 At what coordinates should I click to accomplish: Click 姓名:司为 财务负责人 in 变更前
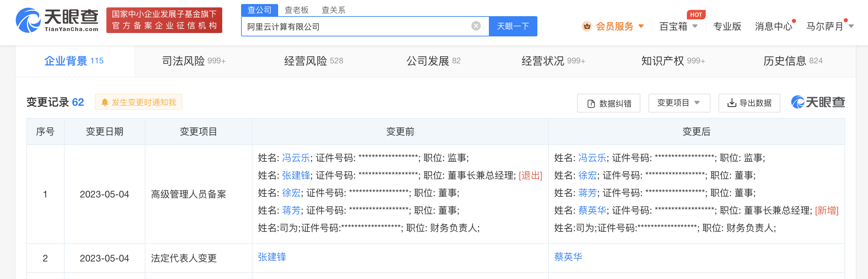tap(369, 228)
